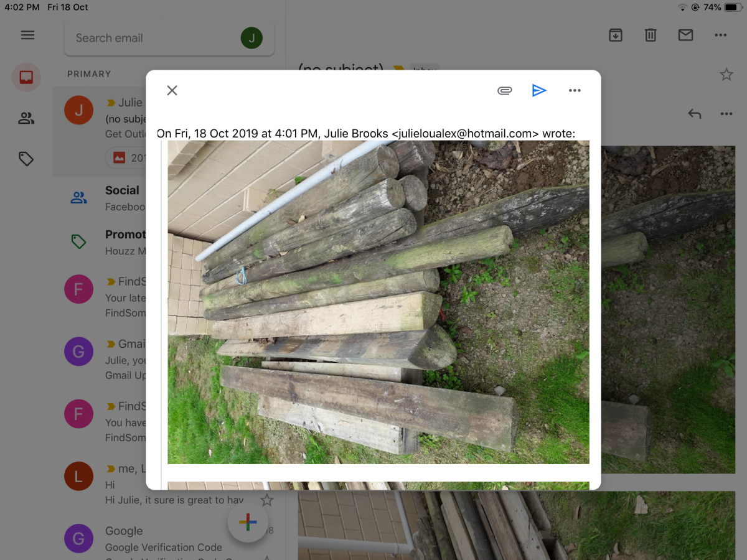Delete email with the trash icon
747x560 pixels.
point(651,35)
